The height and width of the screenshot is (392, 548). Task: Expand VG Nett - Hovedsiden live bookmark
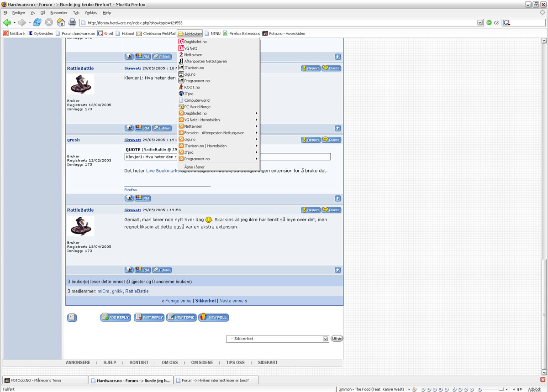[x=218, y=120]
